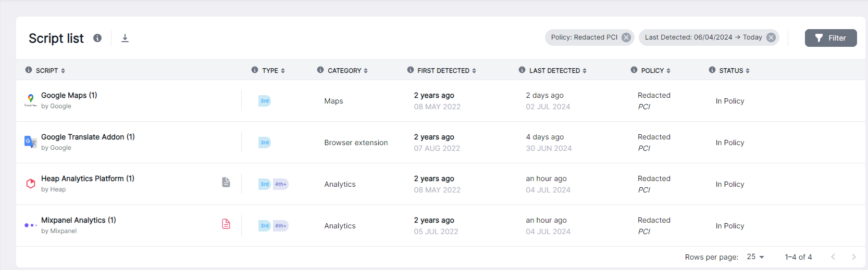Screen dimensions: 868x270
Task: Click the 3rd badge in Google Translate row
Action: coord(265,143)
